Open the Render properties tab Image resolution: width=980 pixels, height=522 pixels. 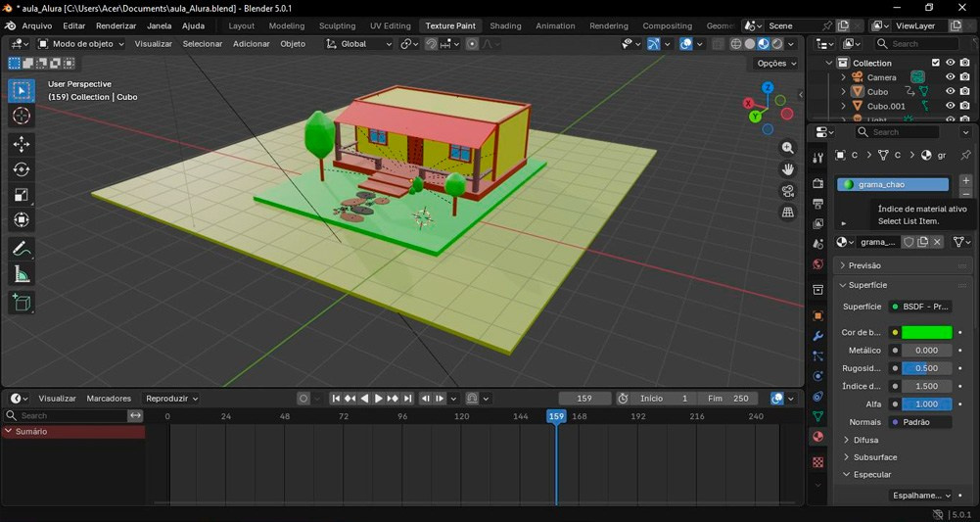point(818,183)
